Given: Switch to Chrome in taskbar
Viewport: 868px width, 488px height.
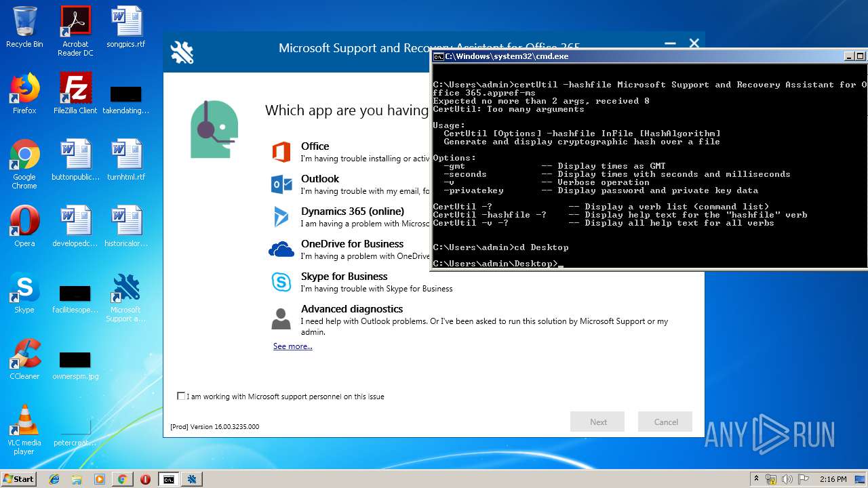Looking at the screenshot, I should 122,479.
